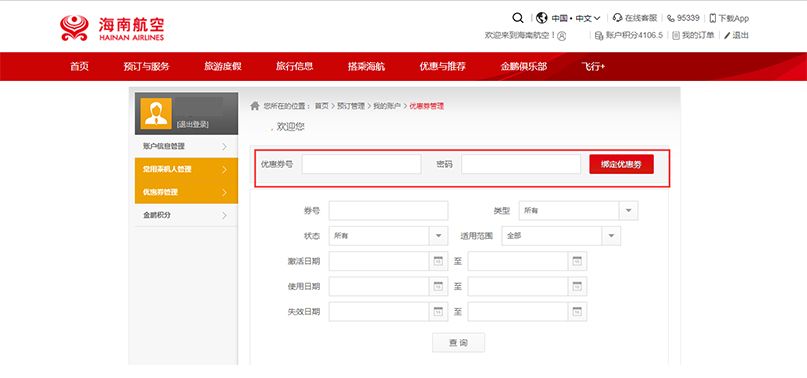
Task: Expand 金鹏积分 sidebar chevron
Action: 224,215
